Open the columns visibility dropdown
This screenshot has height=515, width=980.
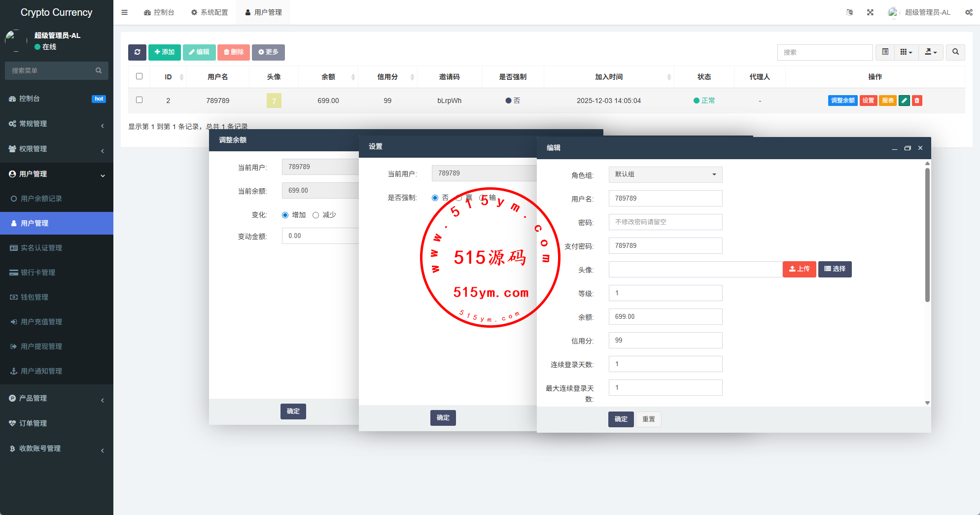click(x=906, y=52)
